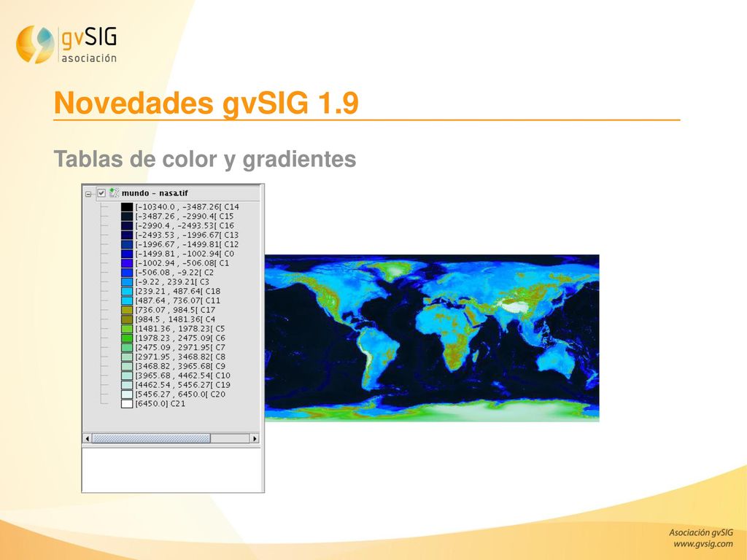
Task: Select legend entry [4462.54 , 5456.27[ C19
Action: click(183, 385)
